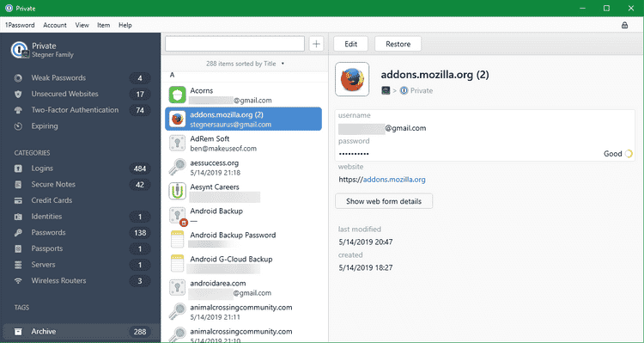Screen dimensions: 644x343
Task: Open the Private vault switcher
Action: coord(43,50)
